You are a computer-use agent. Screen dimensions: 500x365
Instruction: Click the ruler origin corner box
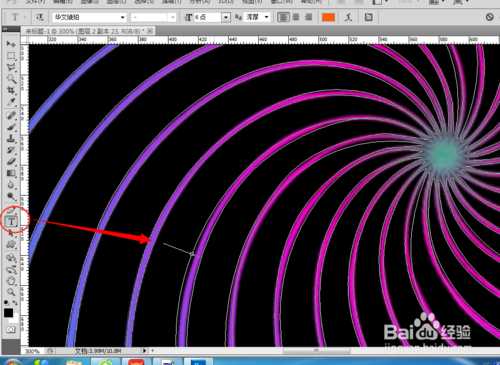coord(25,40)
